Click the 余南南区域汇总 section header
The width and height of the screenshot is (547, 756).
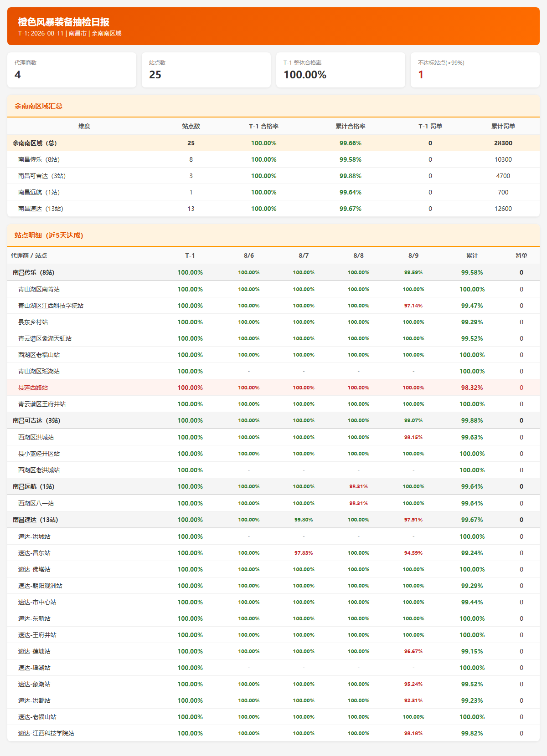click(273, 106)
